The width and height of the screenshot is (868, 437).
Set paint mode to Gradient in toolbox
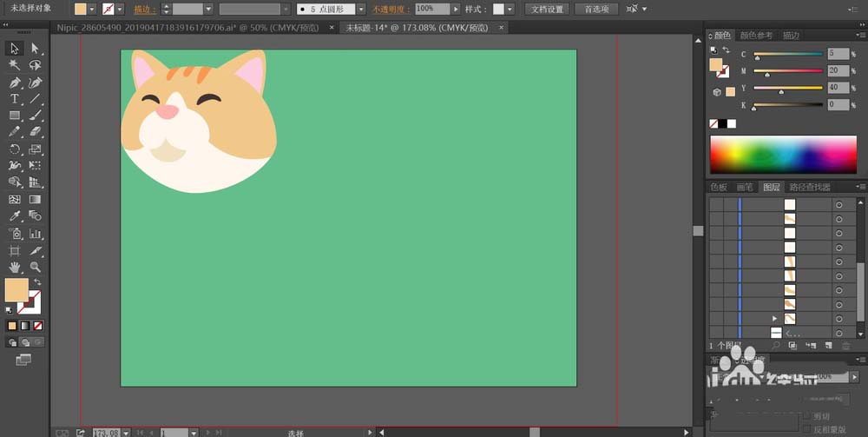click(x=25, y=326)
